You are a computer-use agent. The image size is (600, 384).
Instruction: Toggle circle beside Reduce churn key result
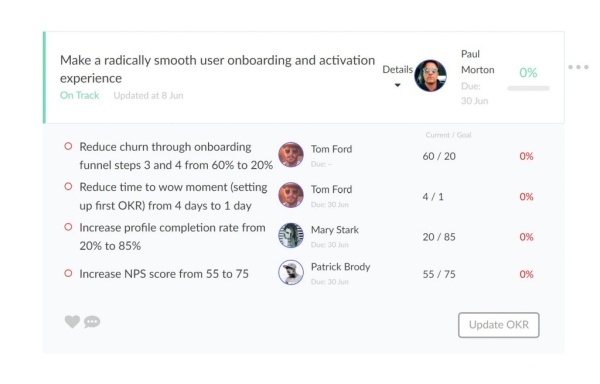[x=68, y=146]
